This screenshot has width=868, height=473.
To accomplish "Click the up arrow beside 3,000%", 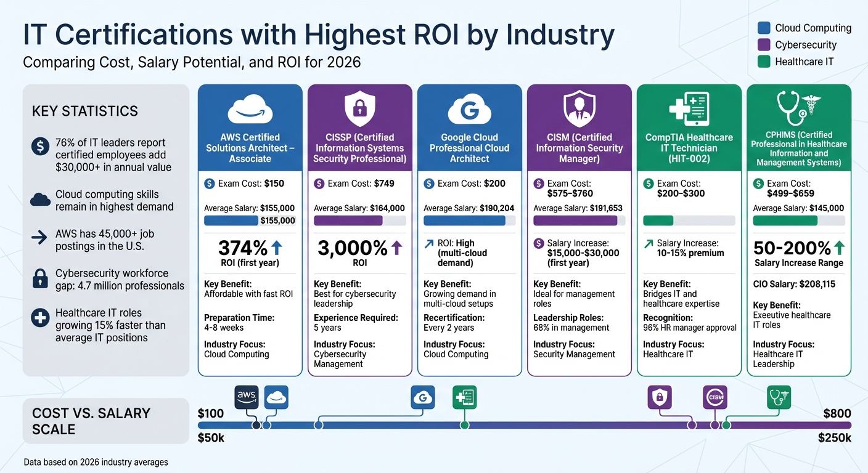I will point(396,248).
